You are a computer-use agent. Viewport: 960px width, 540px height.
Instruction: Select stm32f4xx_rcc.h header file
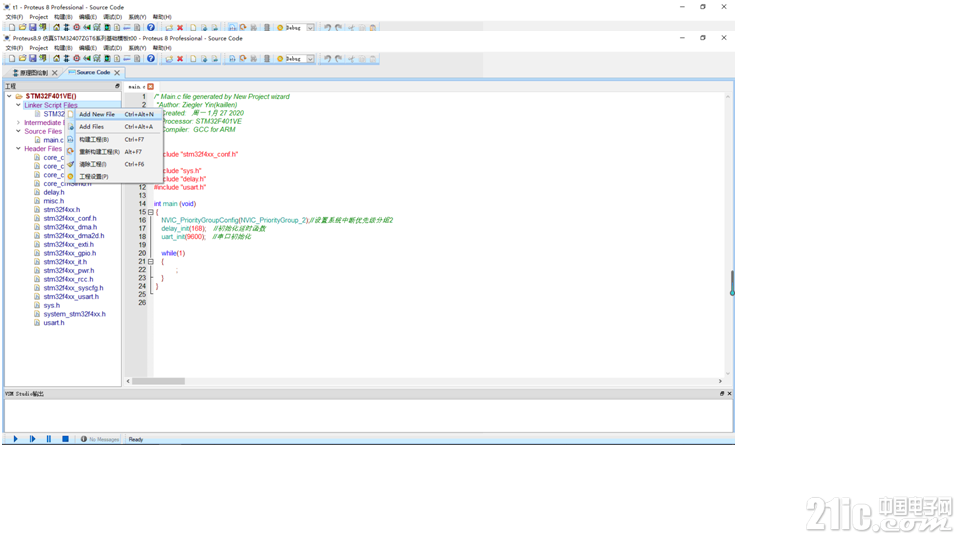[68, 279]
